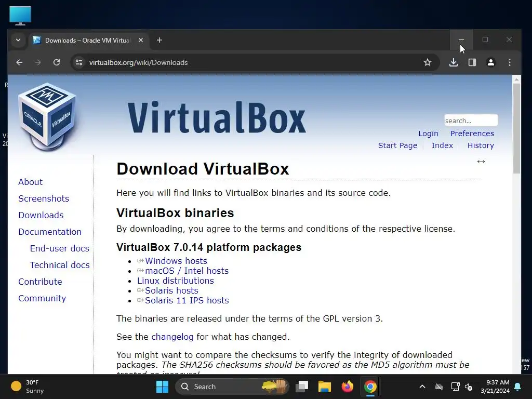532x399 pixels.
Task: Reload the page with the refresh icon
Action: 57,62
